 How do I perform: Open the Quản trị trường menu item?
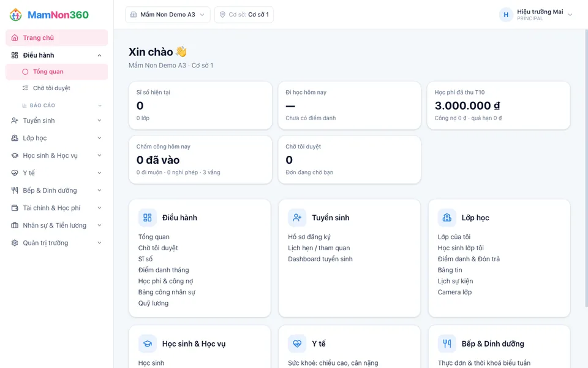pyautogui.click(x=56, y=243)
